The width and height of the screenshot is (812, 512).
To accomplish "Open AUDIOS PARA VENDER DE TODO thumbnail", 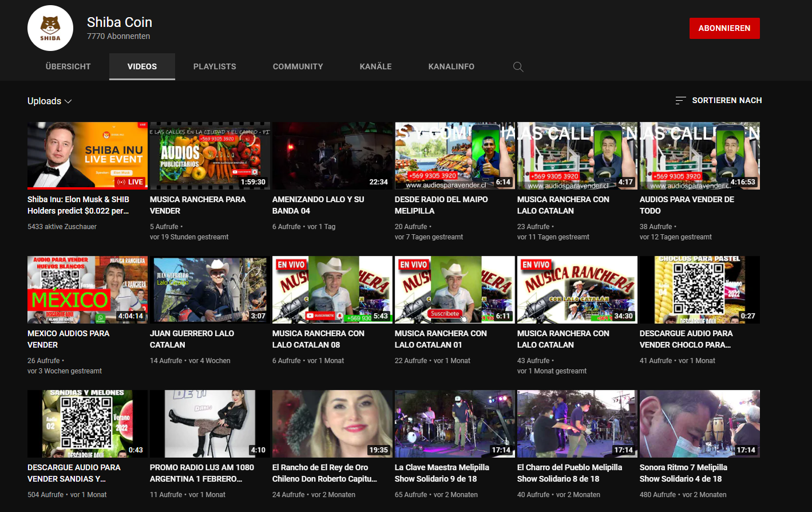I will pyautogui.click(x=700, y=155).
